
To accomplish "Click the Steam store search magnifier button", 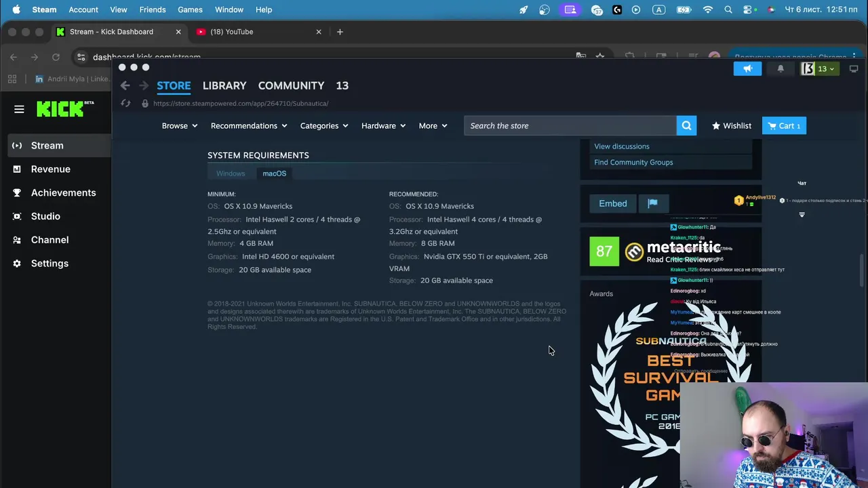I will click(x=686, y=125).
